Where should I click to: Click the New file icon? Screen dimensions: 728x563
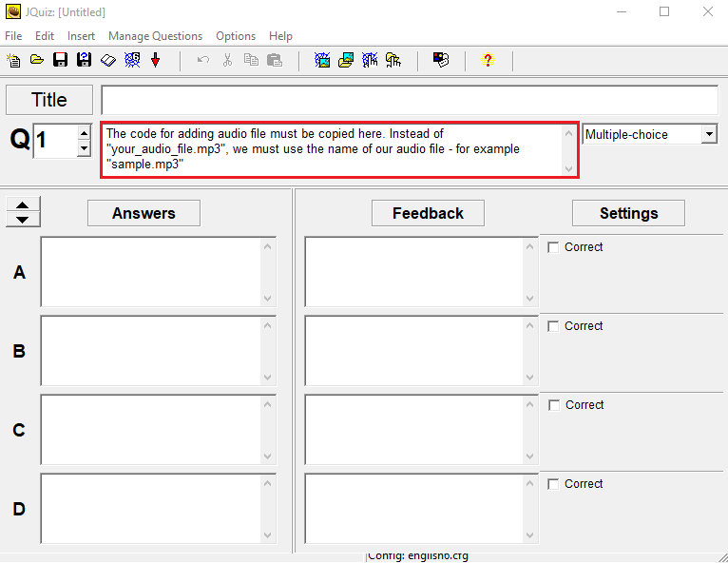click(13, 60)
